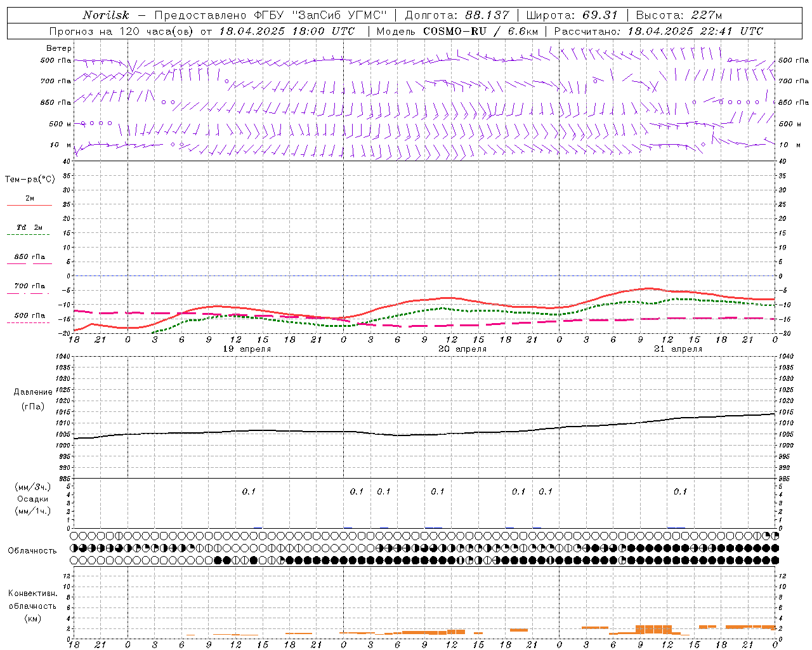Click the 0.1 precipitation value under 21 апреля
This screenshot has width=812, height=650.
680,491
